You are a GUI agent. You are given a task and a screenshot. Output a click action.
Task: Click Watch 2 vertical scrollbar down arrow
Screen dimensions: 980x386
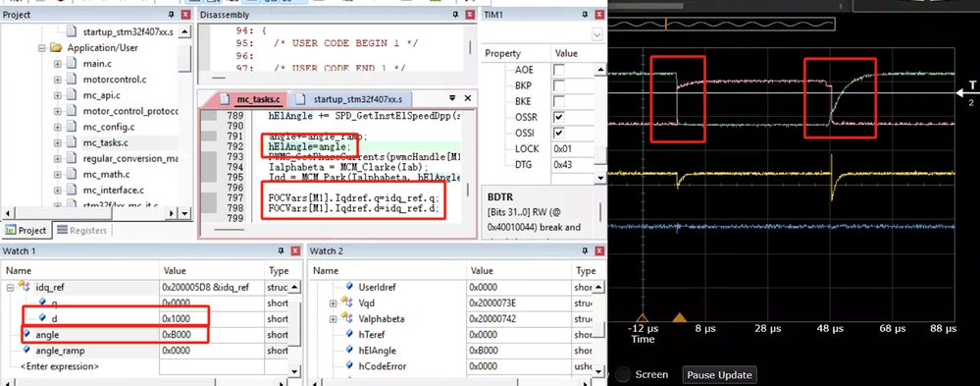[x=598, y=371]
